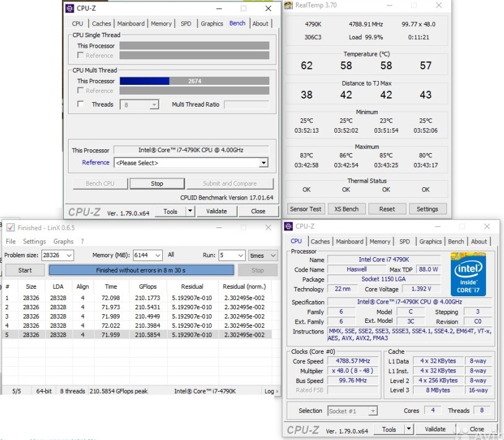
Task: Expand LinX Problem size dropdown
Action: tap(69, 255)
